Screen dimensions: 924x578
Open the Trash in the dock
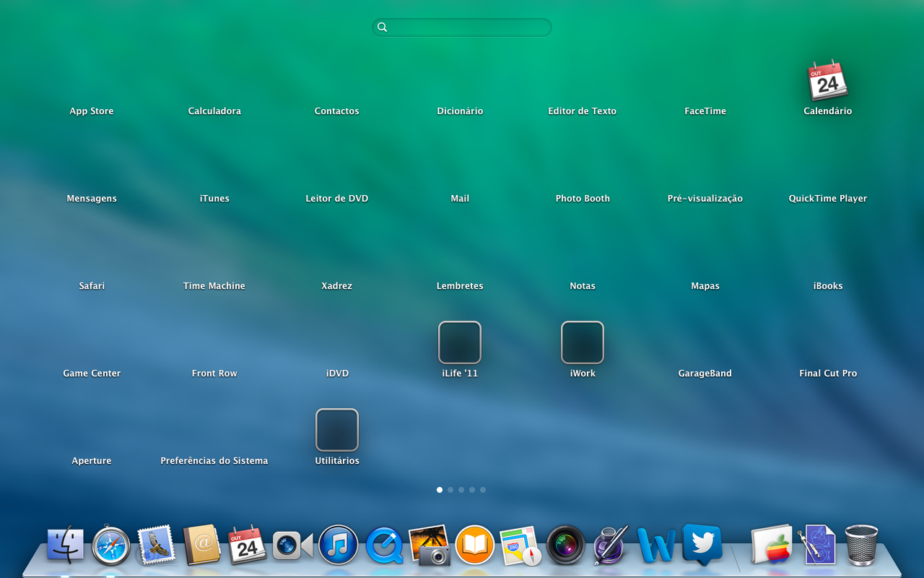861,545
